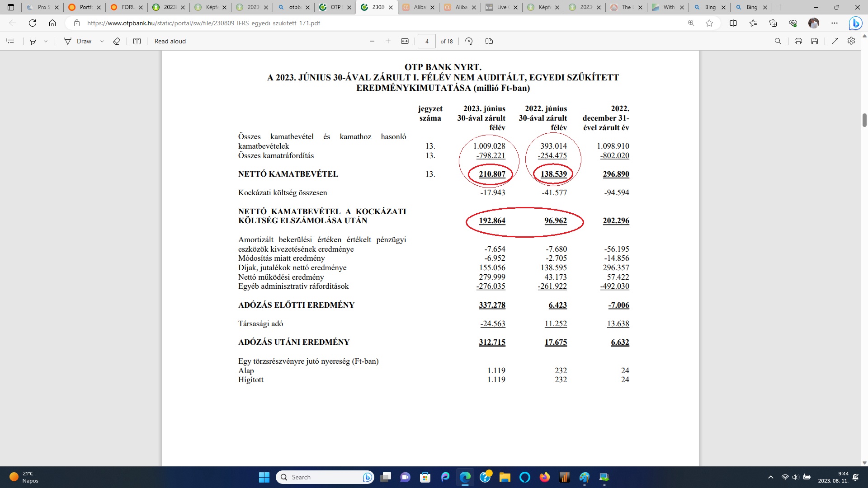The height and width of the screenshot is (488, 868).
Task: Zoom in on the PDF
Action: 388,41
